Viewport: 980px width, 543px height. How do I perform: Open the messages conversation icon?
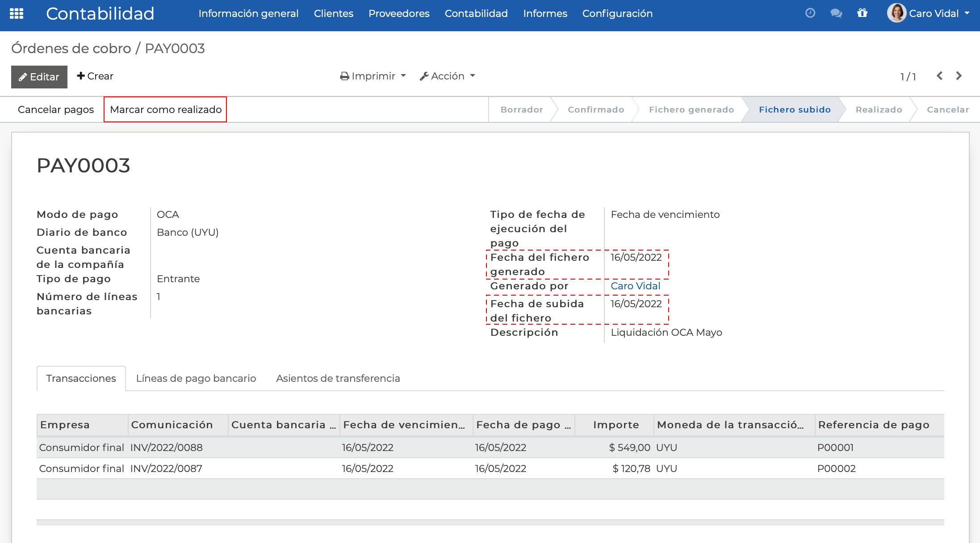[836, 14]
